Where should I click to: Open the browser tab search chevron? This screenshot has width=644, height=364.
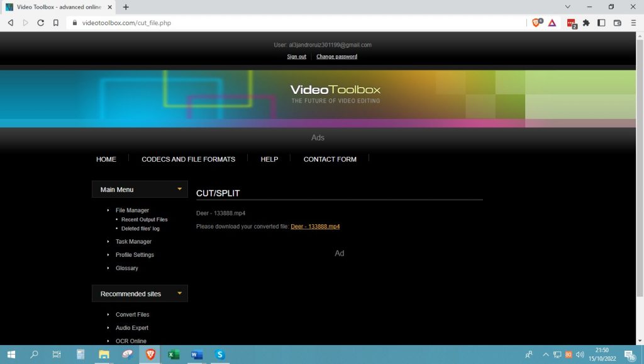coord(567,7)
